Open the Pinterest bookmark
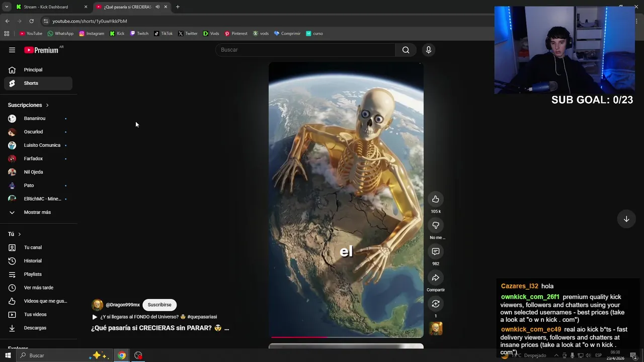 click(x=236, y=34)
